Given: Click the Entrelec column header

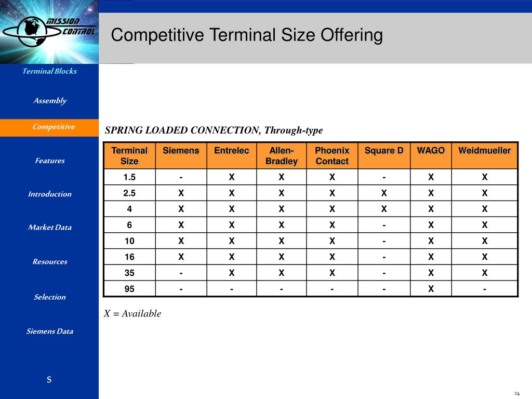Looking at the screenshot, I should point(232,156).
